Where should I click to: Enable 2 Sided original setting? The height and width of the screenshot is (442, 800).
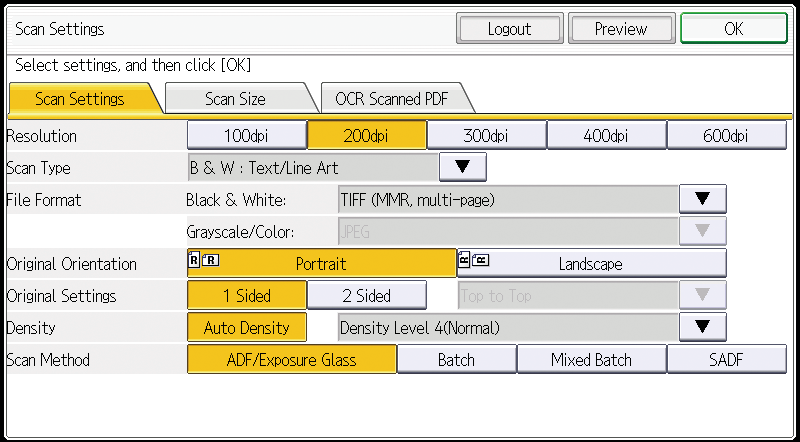pyautogui.click(x=366, y=295)
